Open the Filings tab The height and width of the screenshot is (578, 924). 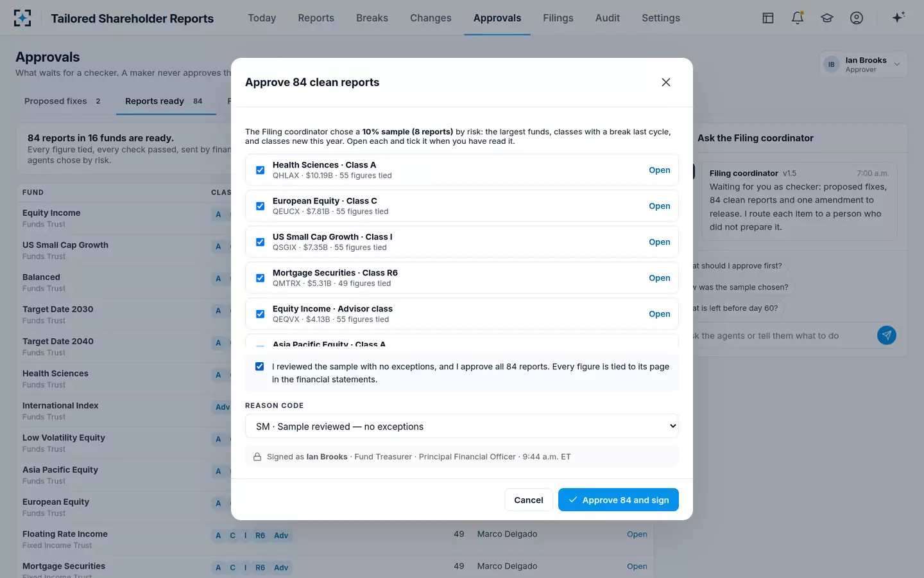558,18
